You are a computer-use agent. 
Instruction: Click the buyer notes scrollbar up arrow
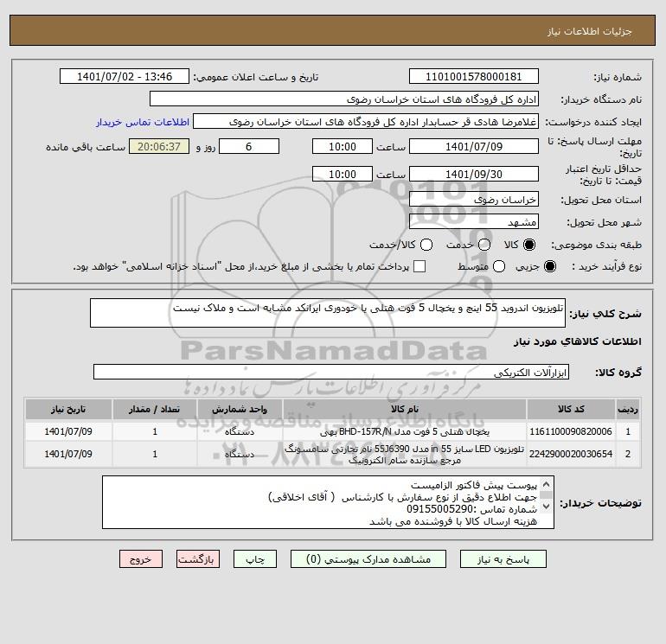click(x=547, y=484)
